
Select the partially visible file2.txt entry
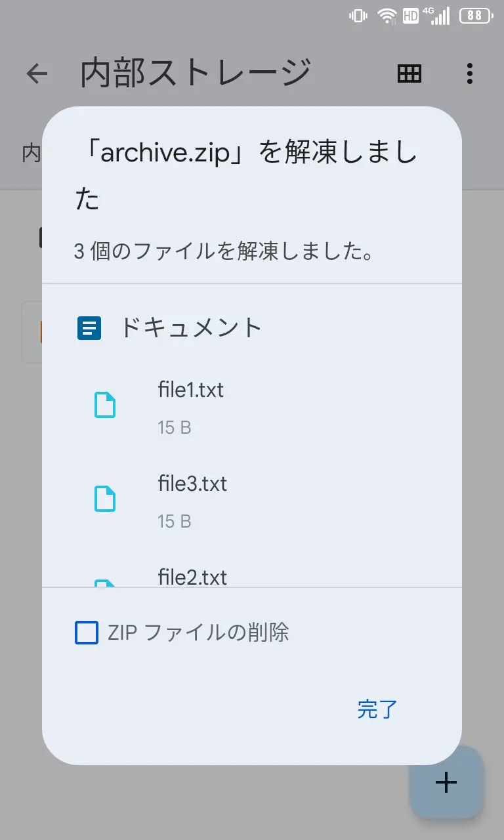pos(192,577)
